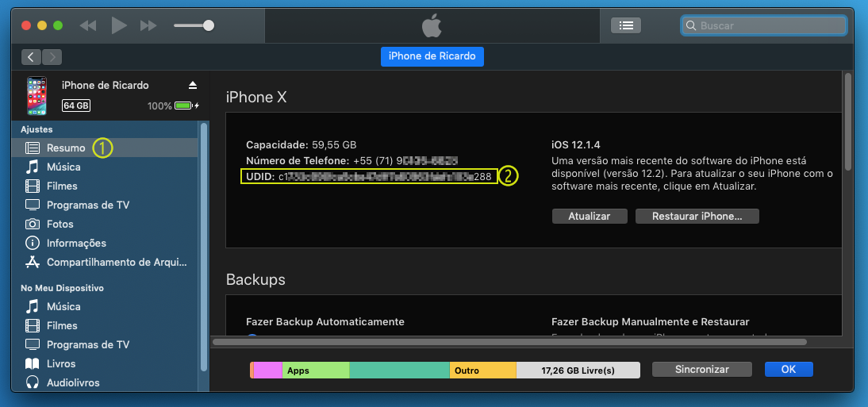This screenshot has width=868, height=407.
Task: Click the Fazer Backup Manualmente e Restaurar heading
Action: click(651, 322)
